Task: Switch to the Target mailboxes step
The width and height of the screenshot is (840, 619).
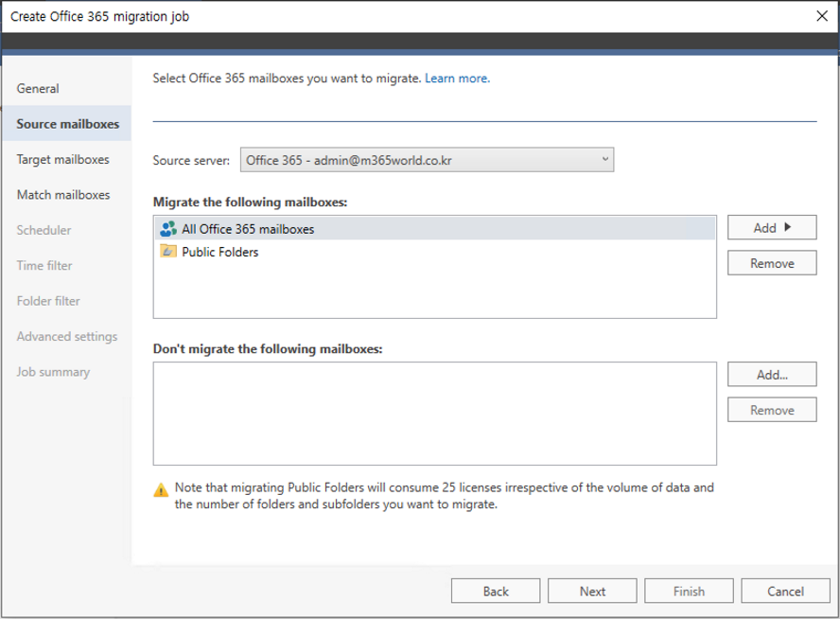Action: pyautogui.click(x=62, y=159)
